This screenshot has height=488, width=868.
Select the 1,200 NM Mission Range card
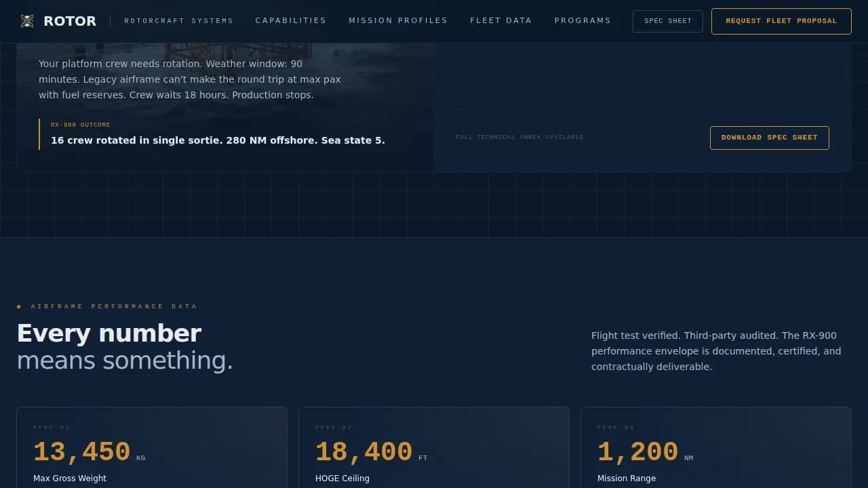[x=715, y=447]
